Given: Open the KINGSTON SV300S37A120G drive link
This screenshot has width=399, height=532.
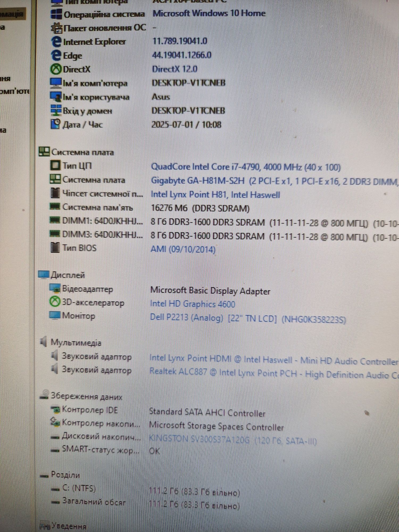Looking at the screenshot, I should [233, 440].
